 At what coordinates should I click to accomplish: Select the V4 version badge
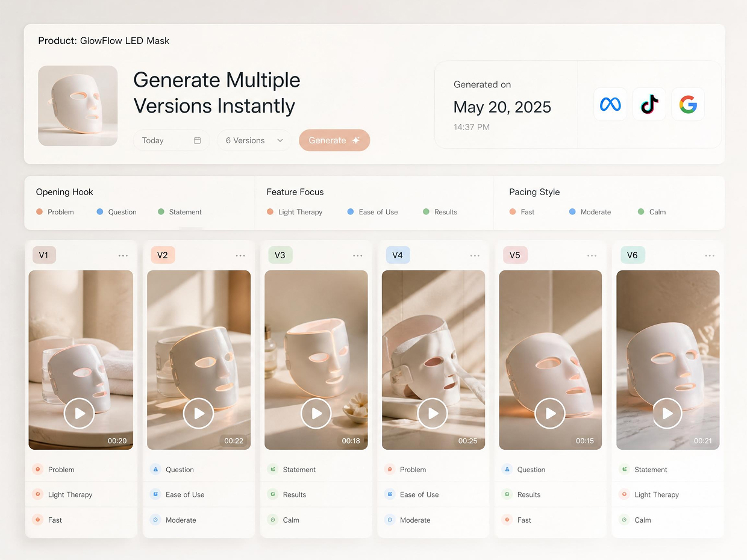[398, 255]
